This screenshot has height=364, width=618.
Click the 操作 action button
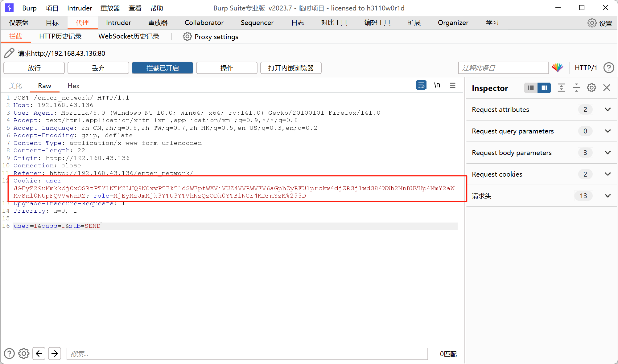click(227, 68)
